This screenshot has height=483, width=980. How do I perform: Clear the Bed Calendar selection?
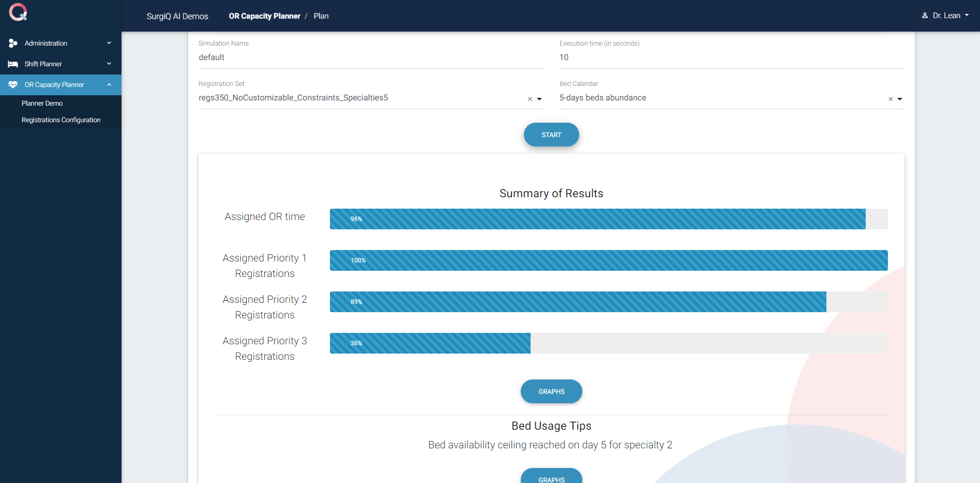coord(891,99)
